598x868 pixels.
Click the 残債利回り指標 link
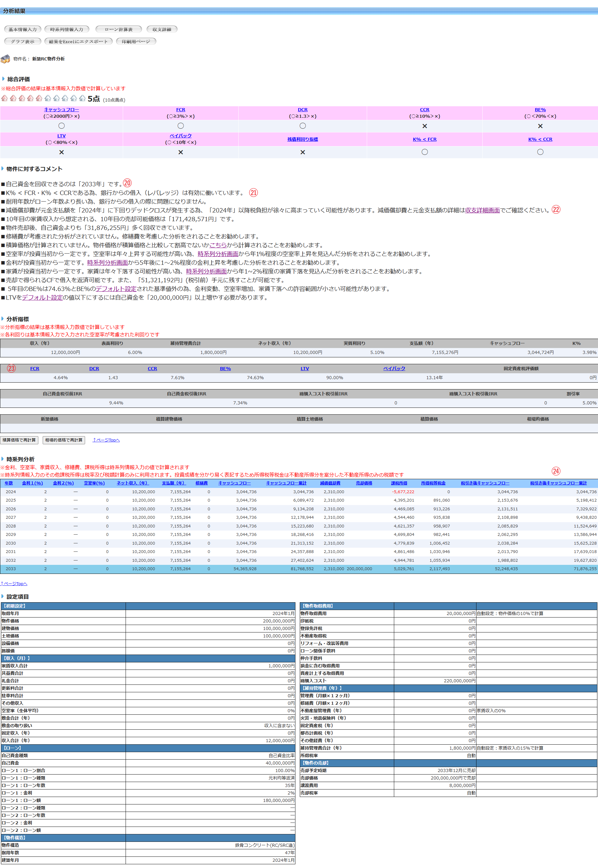[303, 139]
